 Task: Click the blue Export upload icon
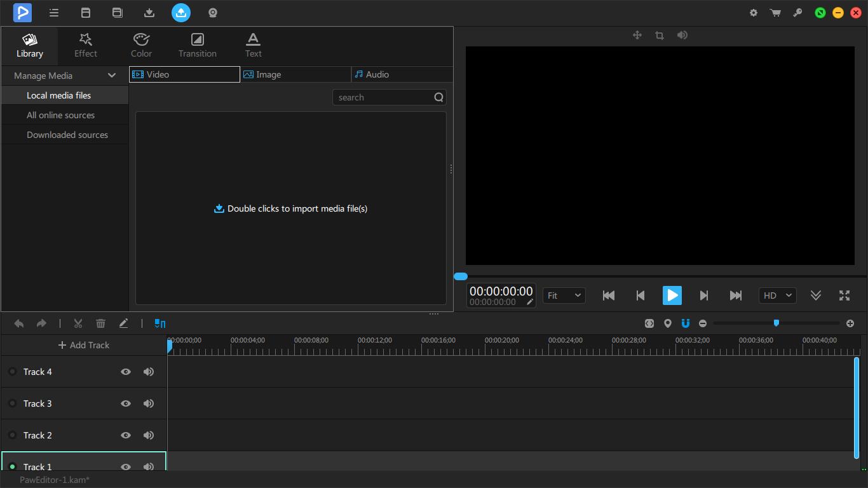click(x=181, y=13)
